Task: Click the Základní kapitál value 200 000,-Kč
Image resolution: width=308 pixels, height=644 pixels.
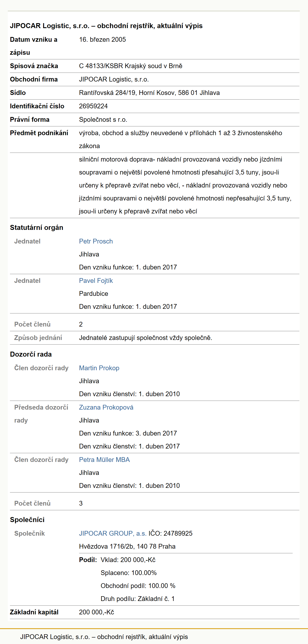Action: coord(97,612)
